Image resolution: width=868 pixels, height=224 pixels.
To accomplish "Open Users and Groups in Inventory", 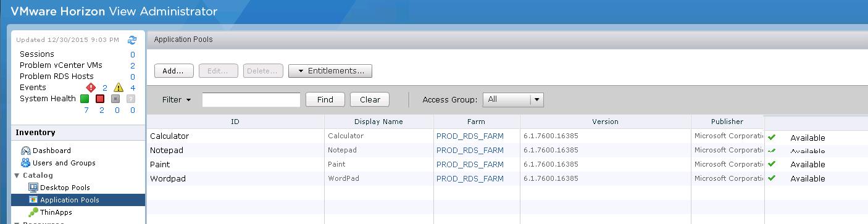I will [58, 163].
